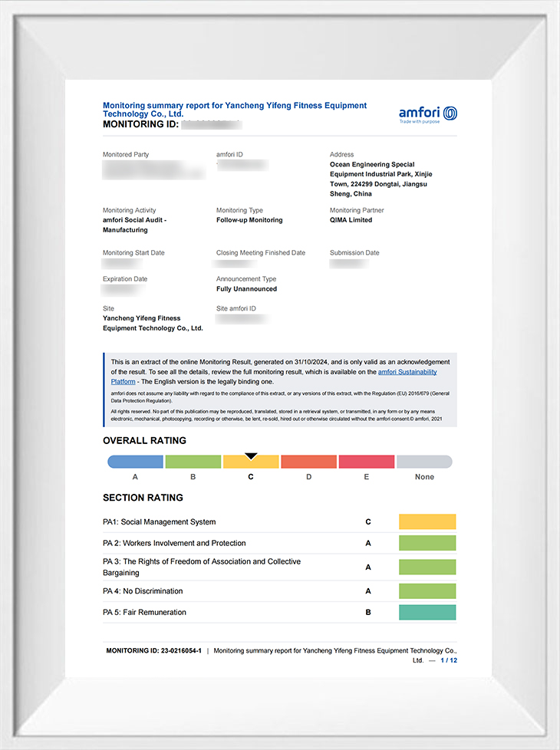
Task: Click the gray None rating segment
Action: tap(424, 462)
